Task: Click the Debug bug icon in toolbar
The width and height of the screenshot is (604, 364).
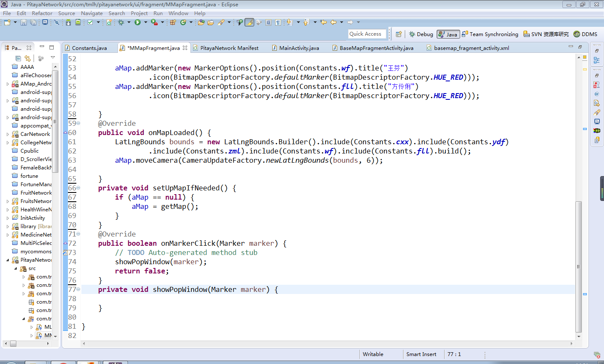Action: 121,22
